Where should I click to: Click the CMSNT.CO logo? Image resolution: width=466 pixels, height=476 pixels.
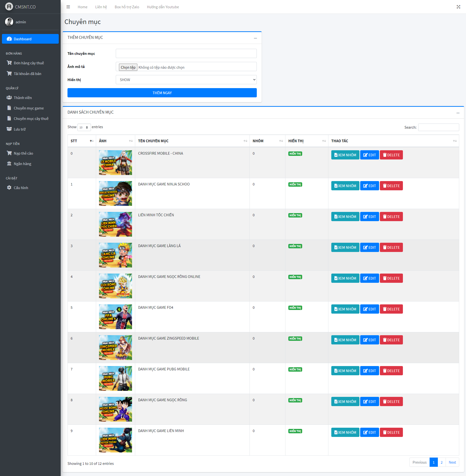pyautogui.click(x=21, y=7)
